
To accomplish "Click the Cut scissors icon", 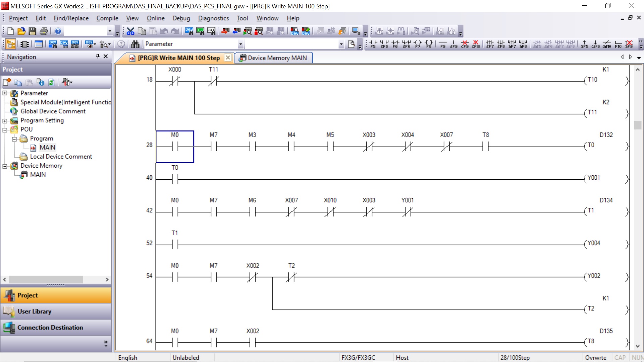I will (130, 31).
